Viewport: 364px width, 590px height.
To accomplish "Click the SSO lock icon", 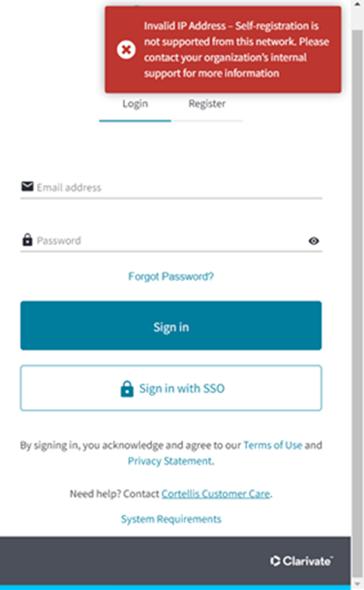I will click(x=127, y=389).
